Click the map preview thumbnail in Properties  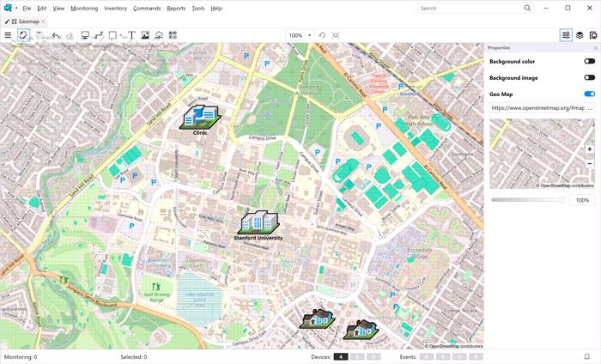click(x=542, y=154)
